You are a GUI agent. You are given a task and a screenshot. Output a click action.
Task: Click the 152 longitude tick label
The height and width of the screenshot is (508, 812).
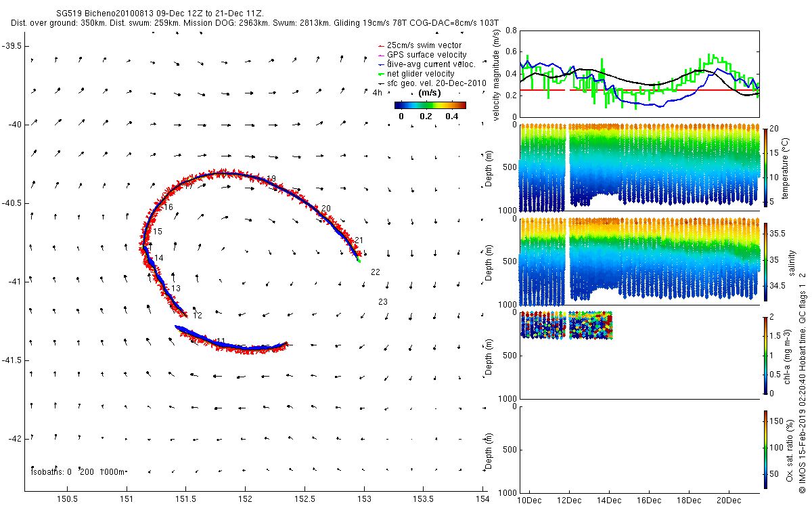click(x=245, y=499)
